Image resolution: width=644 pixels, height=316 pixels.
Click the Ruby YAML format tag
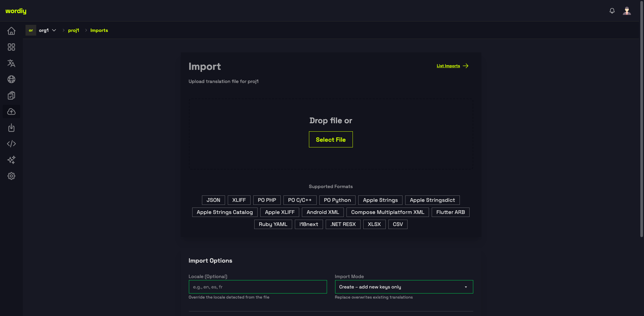pos(273,224)
